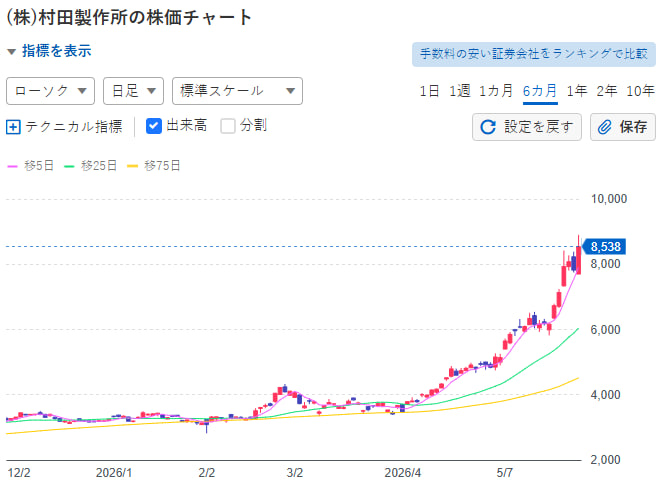Open the 標準スケール scale dropdown
This screenshot has width=665, height=490.
pos(237,91)
